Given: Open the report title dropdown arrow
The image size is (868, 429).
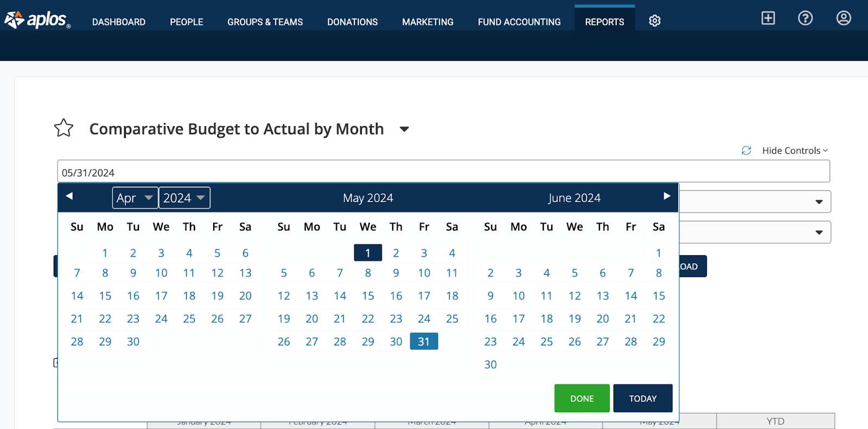Looking at the screenshot, I should point(404,129).
